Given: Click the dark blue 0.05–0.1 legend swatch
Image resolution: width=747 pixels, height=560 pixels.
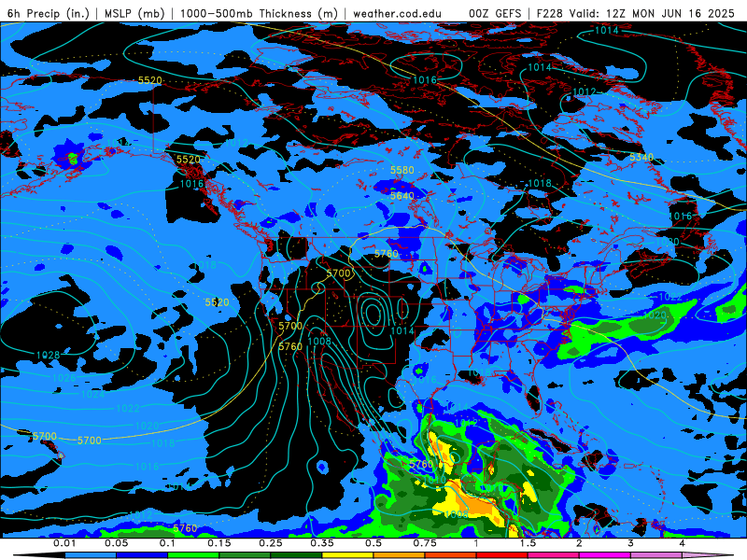Looking at the screenshot, I should [x=142, y=555].
